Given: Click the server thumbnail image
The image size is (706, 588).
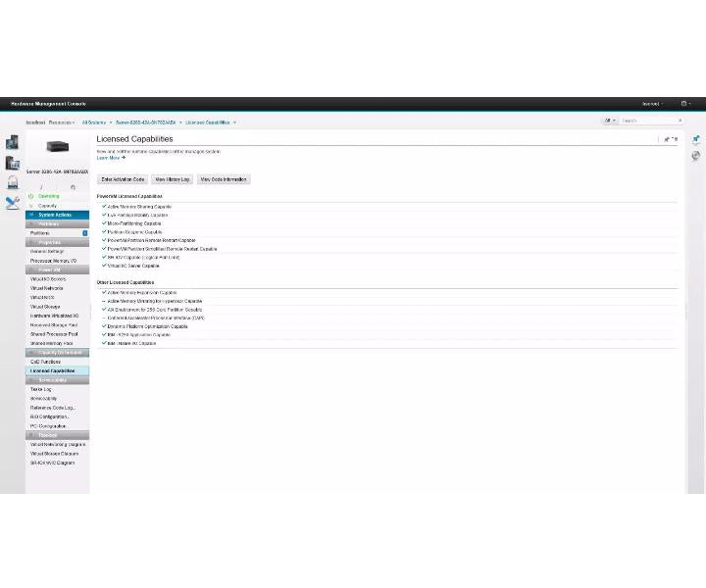Looking at the screenshot, I should 58,146.
